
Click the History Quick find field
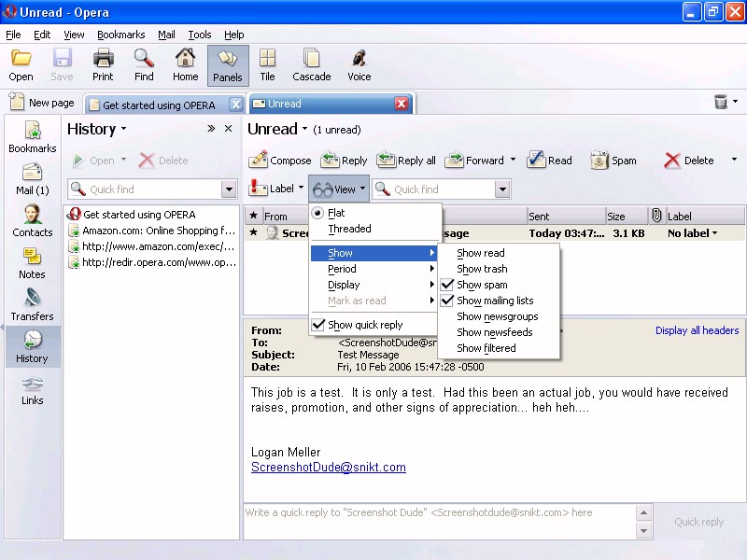(145, 189)
